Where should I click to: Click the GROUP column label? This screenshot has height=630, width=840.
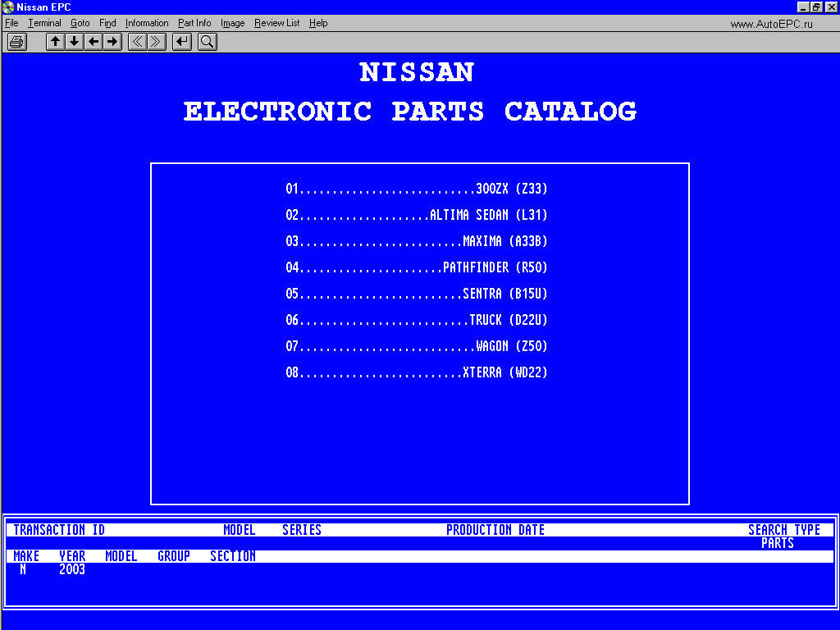click(x=174, y=556)
